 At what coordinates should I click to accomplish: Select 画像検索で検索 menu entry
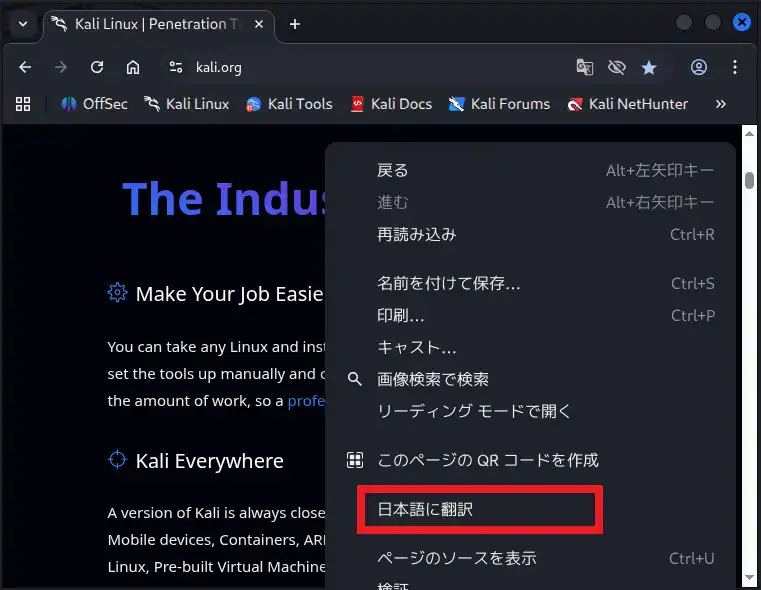click(x=530, y=379)
